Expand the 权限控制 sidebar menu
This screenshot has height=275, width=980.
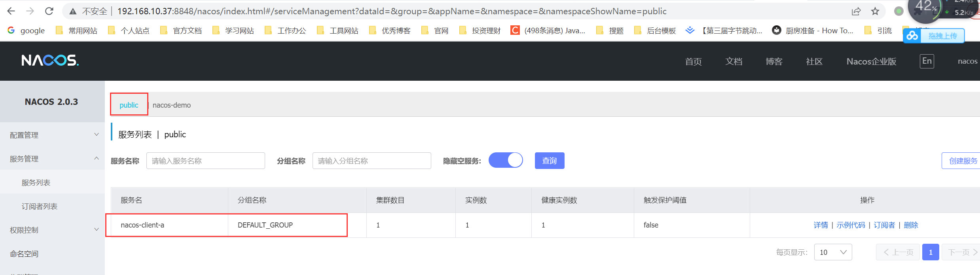52,230
